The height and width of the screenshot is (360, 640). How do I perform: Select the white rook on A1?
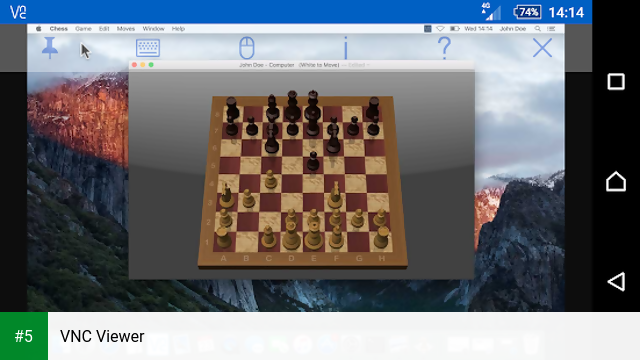click(x=223, y=238)
